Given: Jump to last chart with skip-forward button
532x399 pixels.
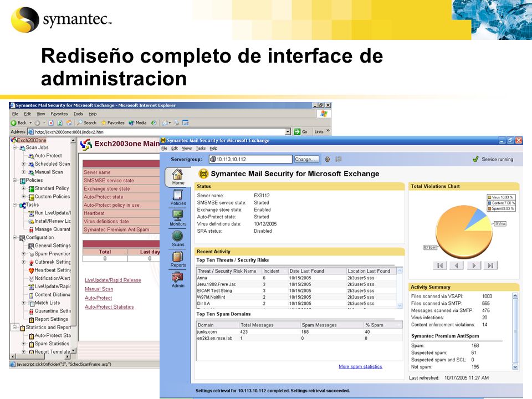Looking at the screenshot, I should pos(490,265).
